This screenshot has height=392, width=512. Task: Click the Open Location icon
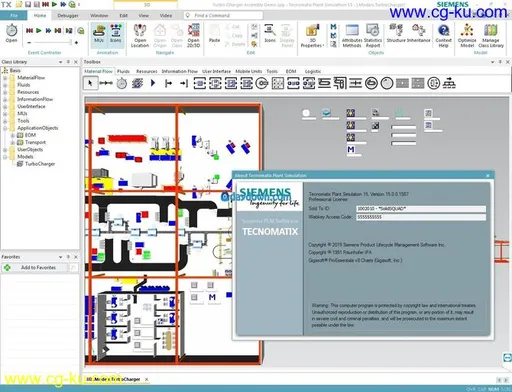(140, 35)
